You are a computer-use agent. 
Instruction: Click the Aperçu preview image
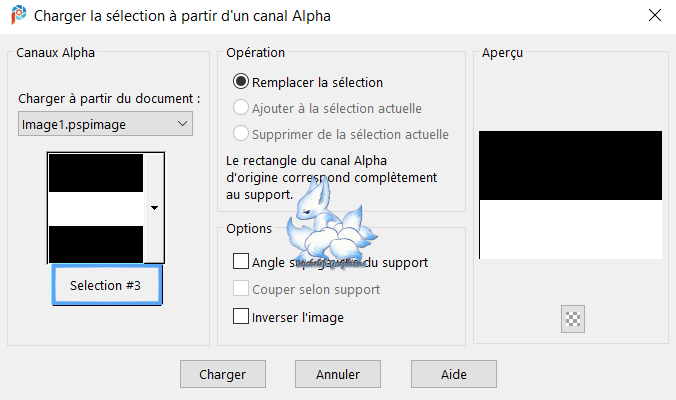(x=570, y=195)
